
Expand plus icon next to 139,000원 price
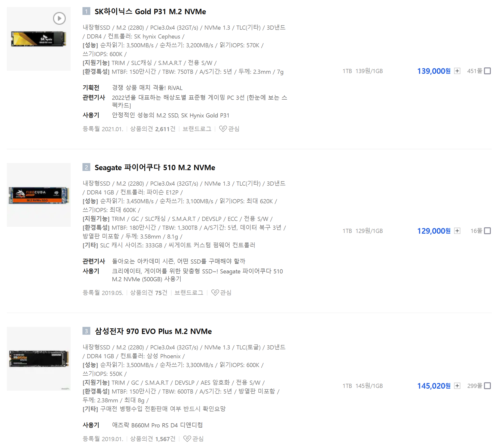457,71
